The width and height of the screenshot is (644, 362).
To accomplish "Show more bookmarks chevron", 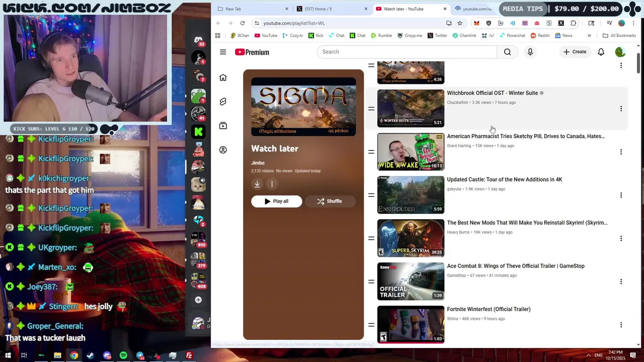I will click(589, 36).
